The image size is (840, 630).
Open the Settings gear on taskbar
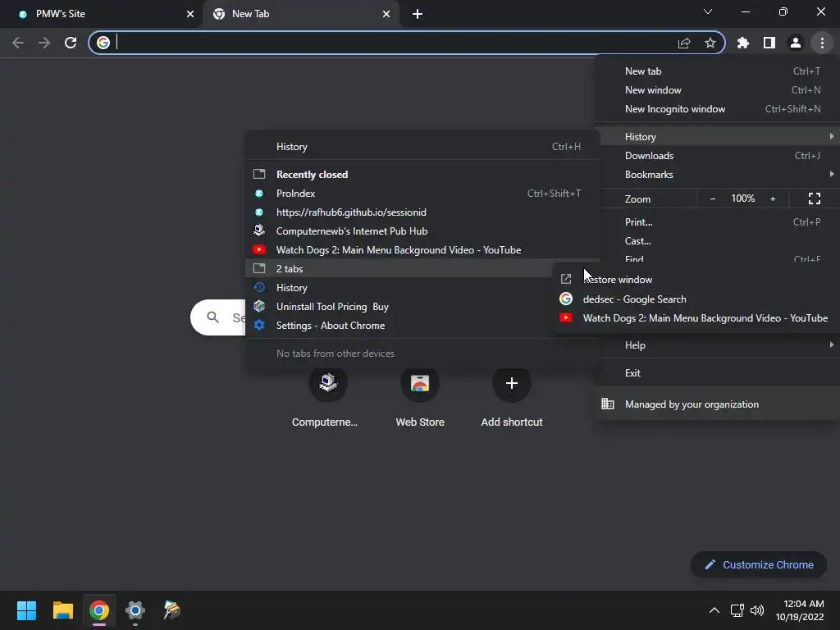pos(135,610)
